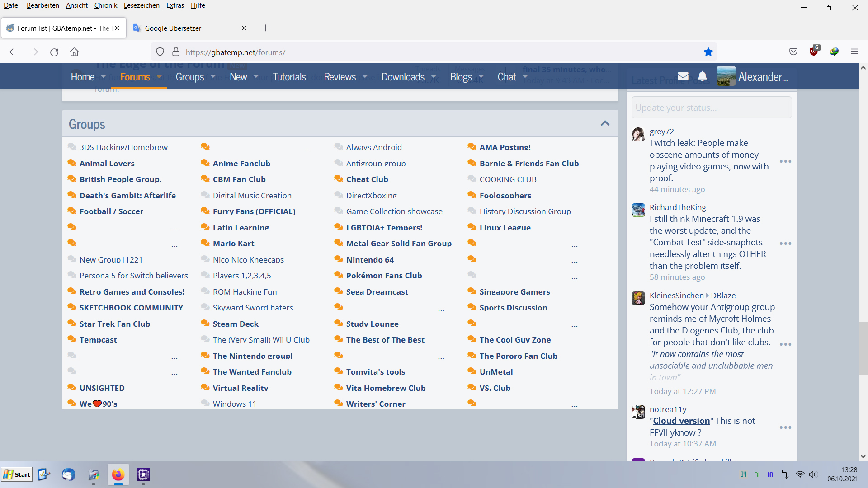Image resolution: width=868 pixels, height=488 pixels.
Task: Open the Alexander profile avatar
Action: (726, 76)
